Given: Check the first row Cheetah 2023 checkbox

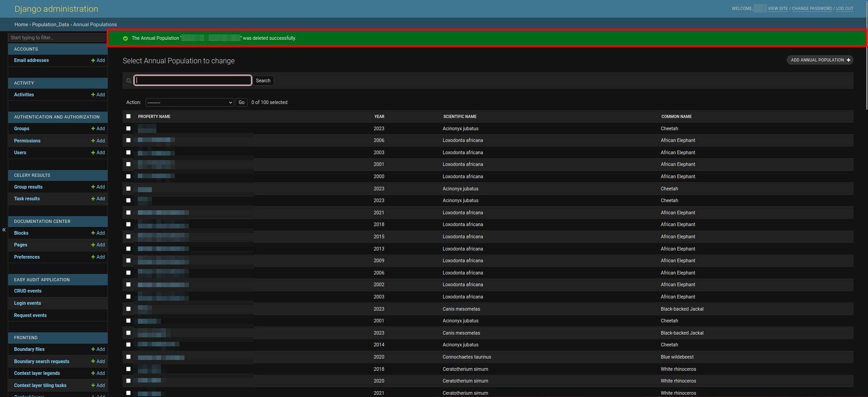Looking at the screenshot, I should 128,129.
